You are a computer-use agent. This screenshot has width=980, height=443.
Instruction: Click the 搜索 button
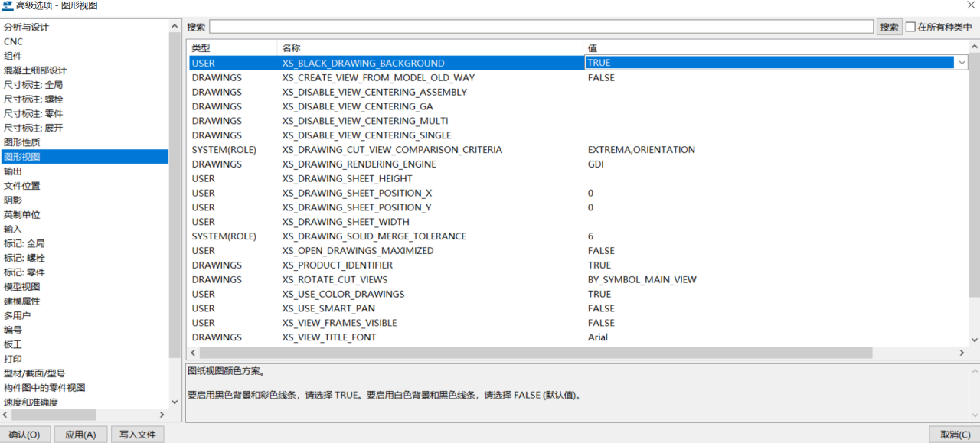click(x=889, y=27)
